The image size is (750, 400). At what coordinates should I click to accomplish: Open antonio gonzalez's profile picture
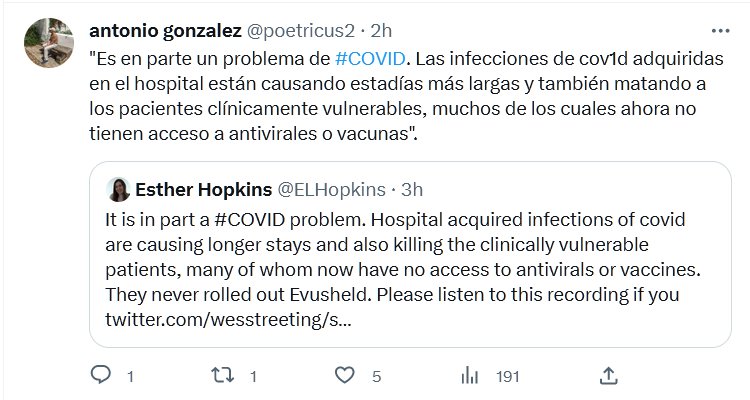point(48,42)
